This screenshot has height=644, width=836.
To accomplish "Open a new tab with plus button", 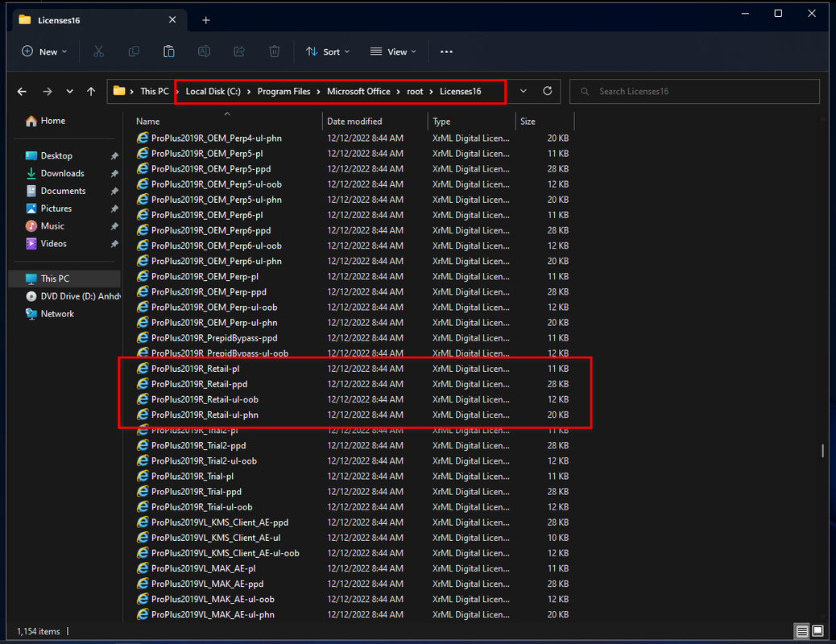I will tap(206, 20).
